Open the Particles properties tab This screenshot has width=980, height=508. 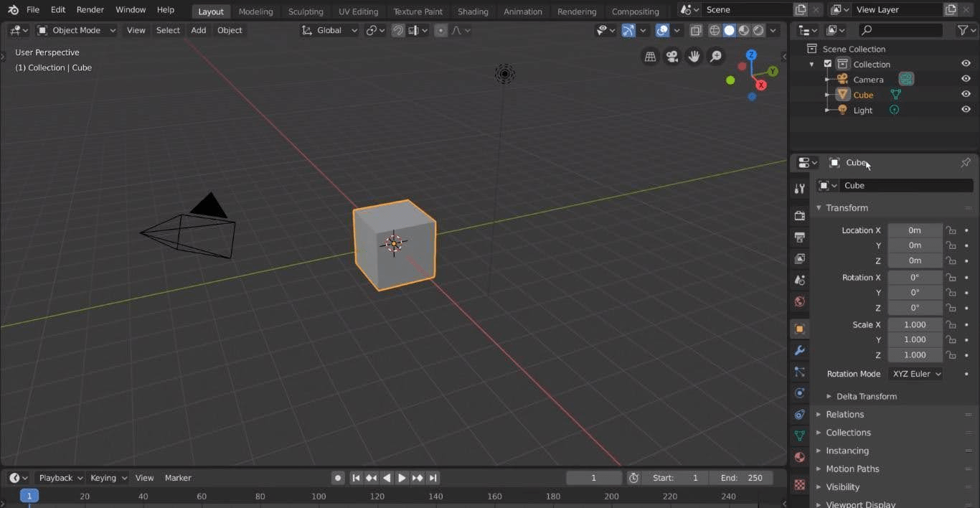point(799,372)
